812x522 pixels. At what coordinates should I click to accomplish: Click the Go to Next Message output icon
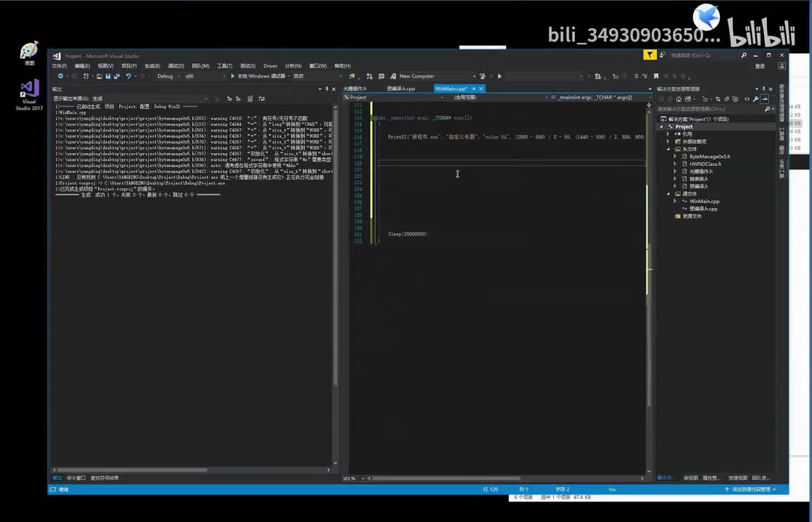pos(239,99)
